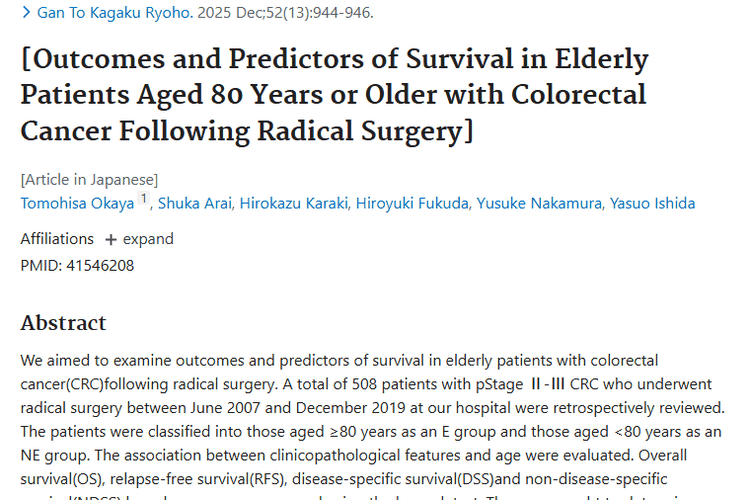The image size is (750, 500).
Task: Select the last author Yasuo Ishida
Action: pos(651,203)
